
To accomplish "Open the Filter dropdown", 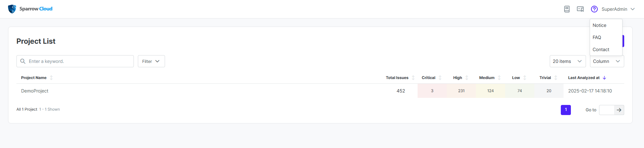I will [151, 61].
